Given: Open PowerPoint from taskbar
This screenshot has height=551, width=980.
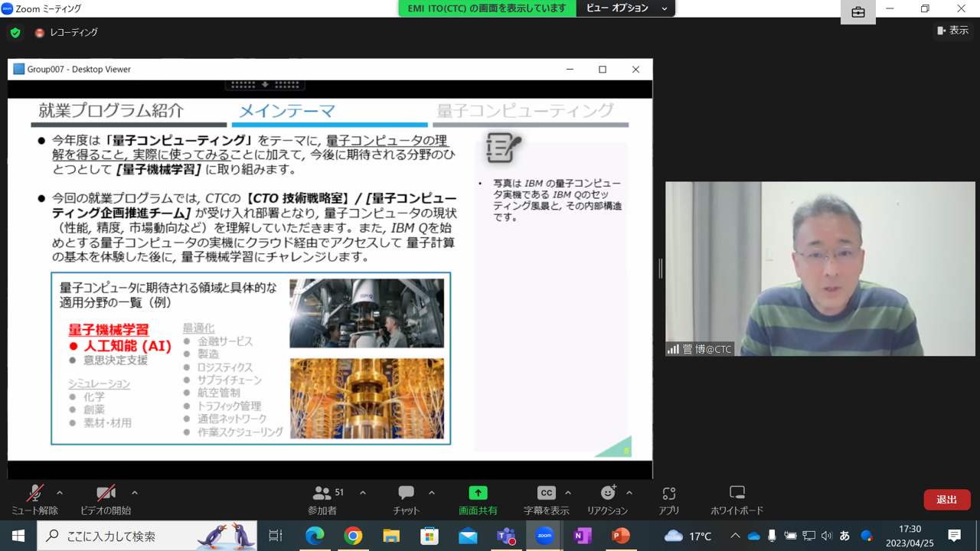Looking at the screenshot, I should click(621, 536).
